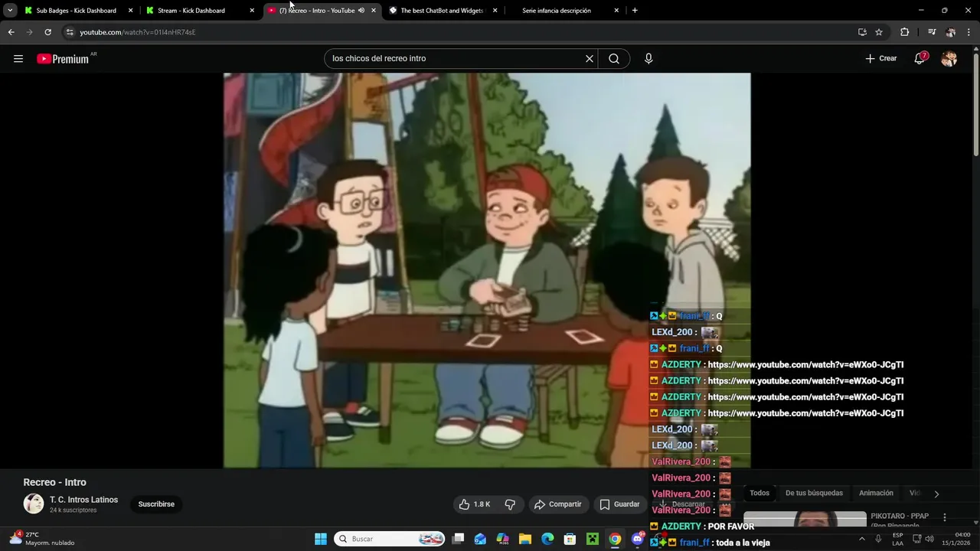Go back in browser history
The image size is (980, 551).
pos(11,32)
